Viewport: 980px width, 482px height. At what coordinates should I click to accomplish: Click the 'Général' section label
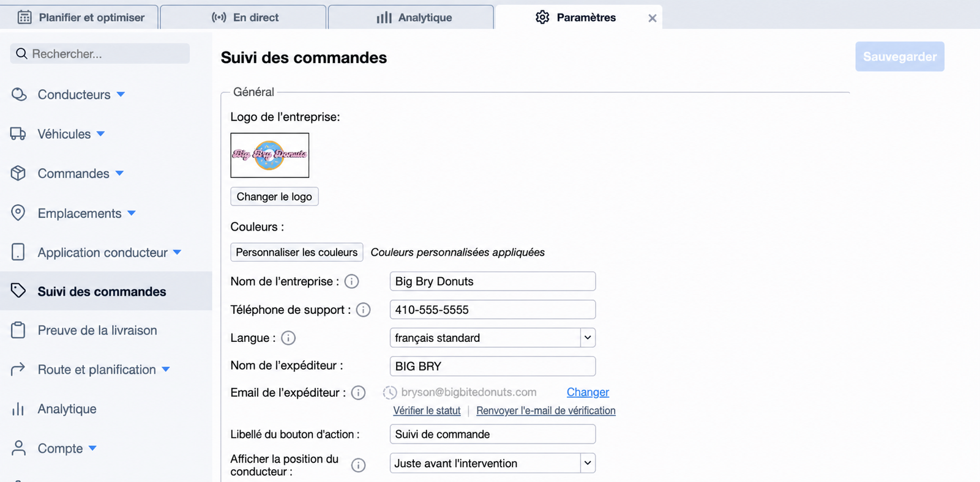click(x=253, y=92)
